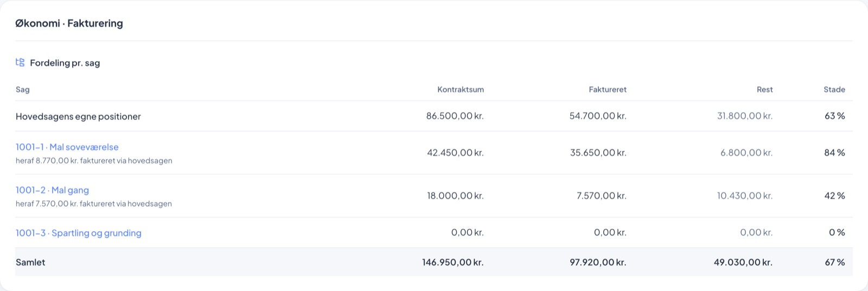Select the Hovedsagens egne positioner row
The image size is (868, 291).
434,116
